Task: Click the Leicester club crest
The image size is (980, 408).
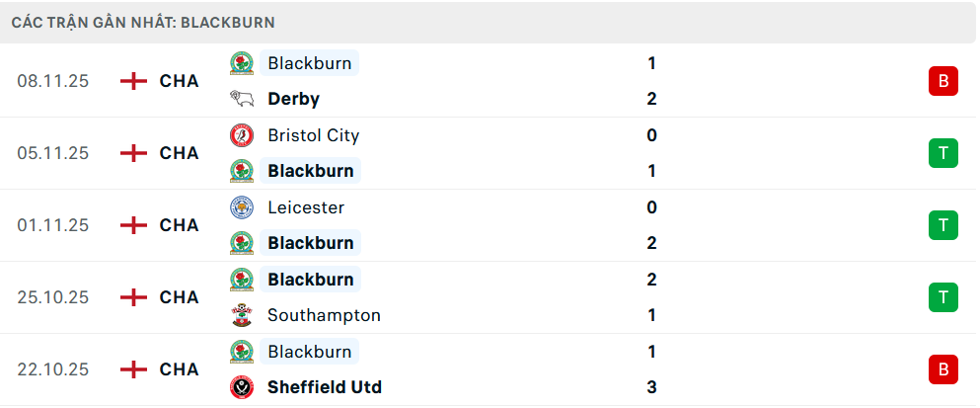Action: click(x=241, y=207)
